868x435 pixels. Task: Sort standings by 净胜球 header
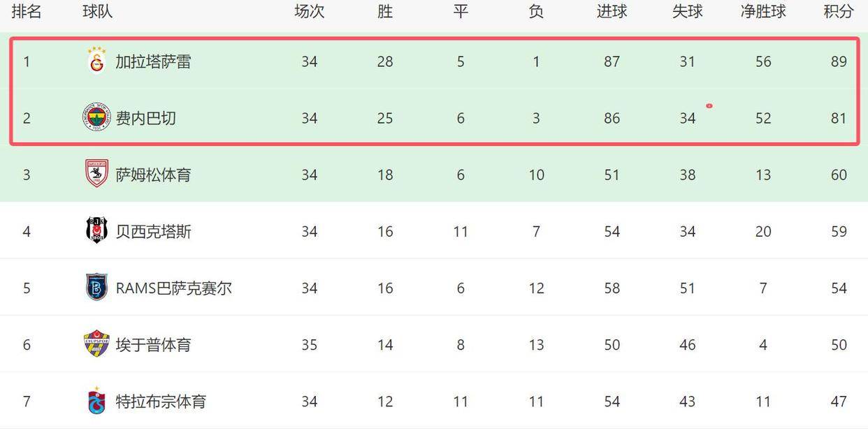(x=763, y=11)
